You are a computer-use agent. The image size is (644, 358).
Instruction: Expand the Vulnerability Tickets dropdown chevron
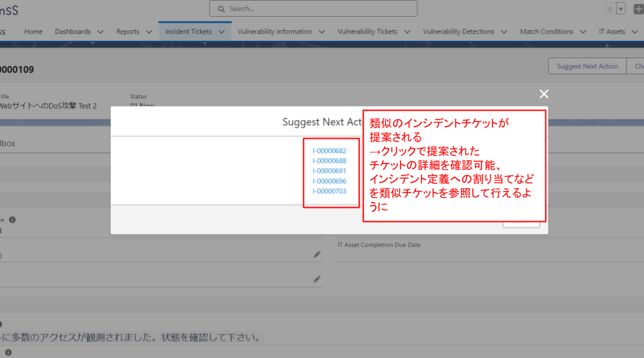click(x=407, y=32)
